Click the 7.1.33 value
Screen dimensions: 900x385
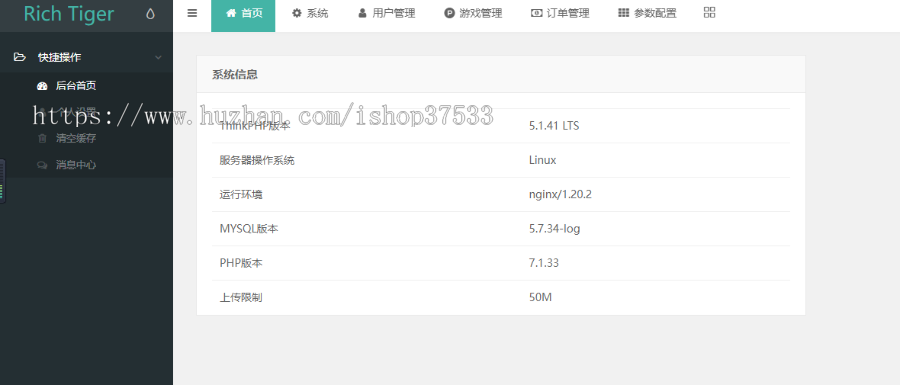pyautogui.click(x=544, y=263)
